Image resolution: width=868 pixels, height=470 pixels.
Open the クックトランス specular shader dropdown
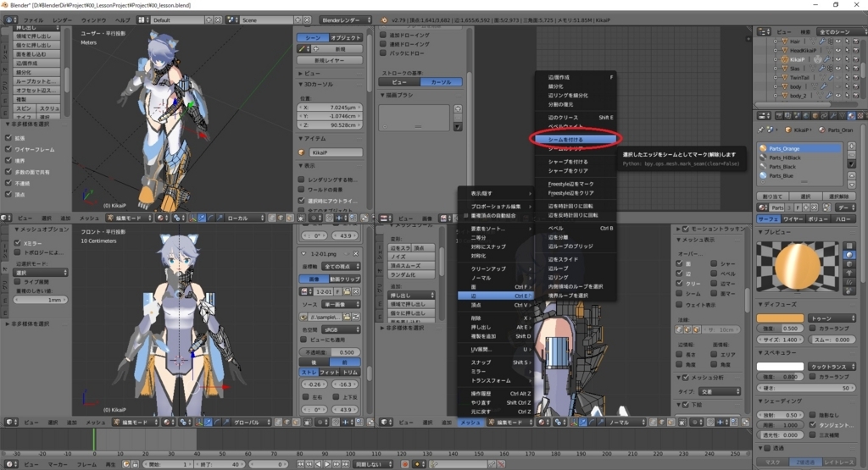[x=832, y=367]
